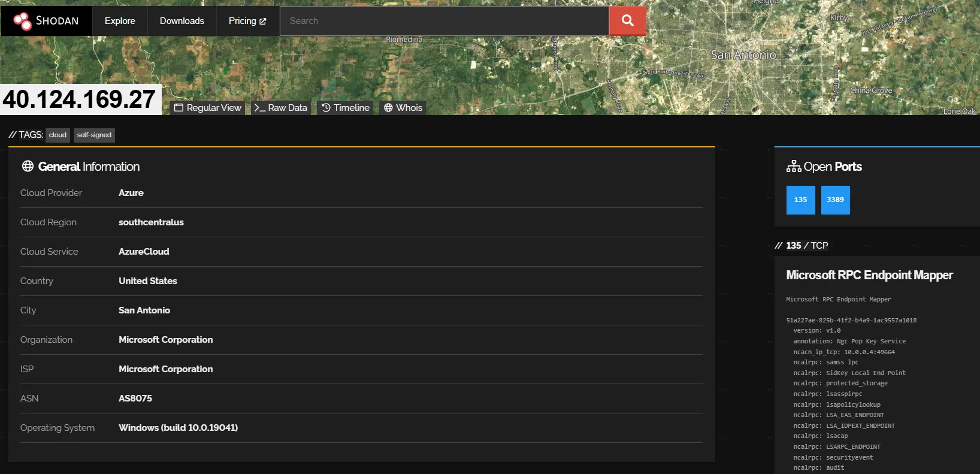Viewport: 980px width, 474px height.
Task: Jump to port 3389 details
Action: pyautogui.click(x=836, y=200)
